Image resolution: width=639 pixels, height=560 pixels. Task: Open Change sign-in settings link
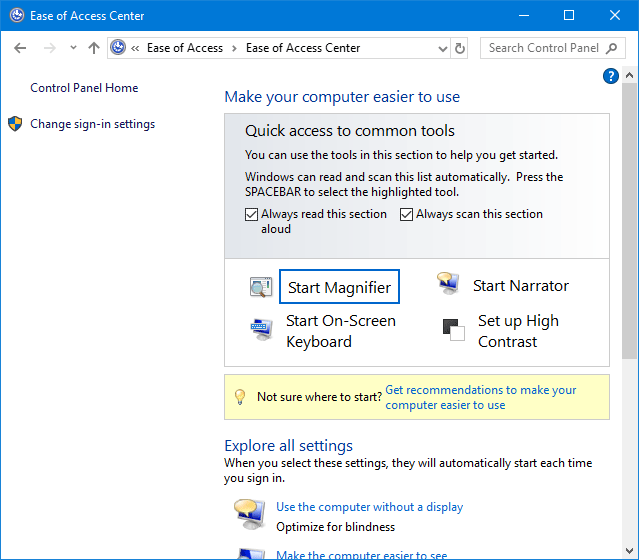click(x=93, y=124)
